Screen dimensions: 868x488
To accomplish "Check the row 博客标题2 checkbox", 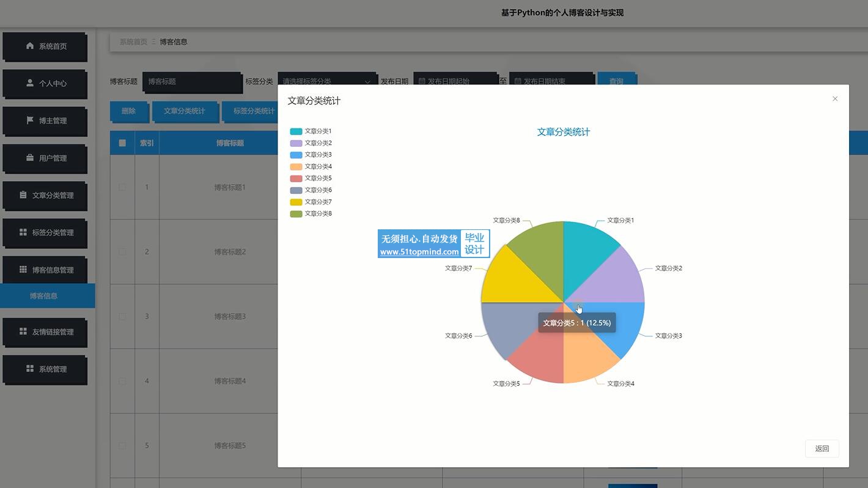I will tap(122, 252).
